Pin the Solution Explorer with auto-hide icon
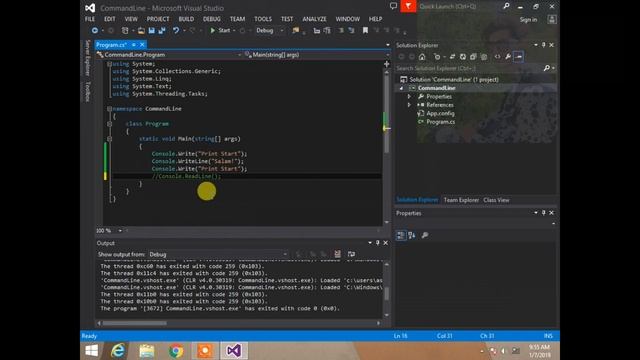This screenshot has height=360, width=640. point(544,45)
